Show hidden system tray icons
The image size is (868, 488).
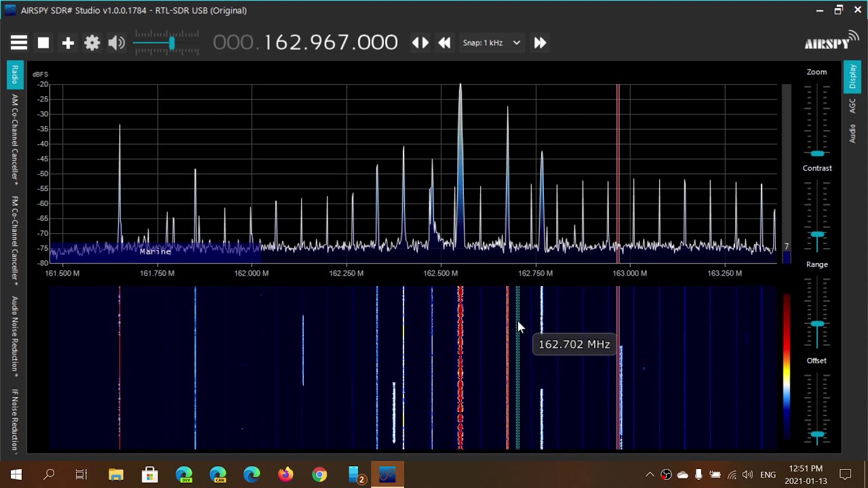click(650, 474)
